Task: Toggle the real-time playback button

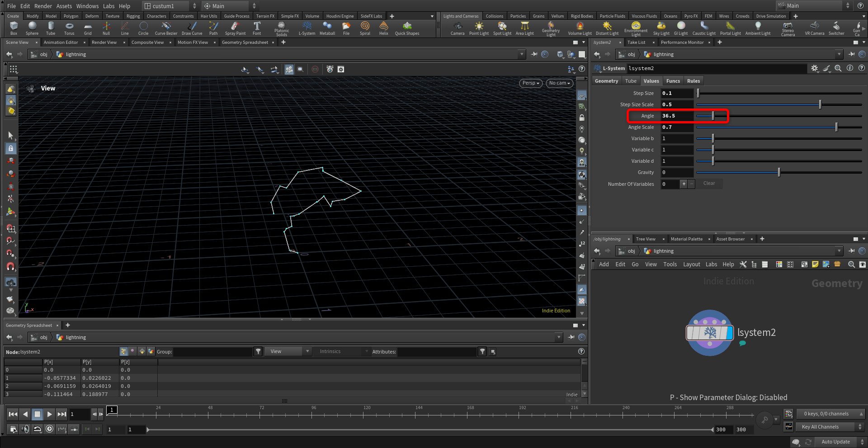Action: pos(49,429)
